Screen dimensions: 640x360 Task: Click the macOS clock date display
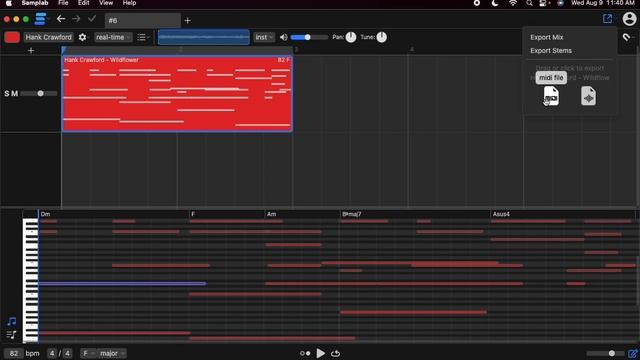click(603, 3)
